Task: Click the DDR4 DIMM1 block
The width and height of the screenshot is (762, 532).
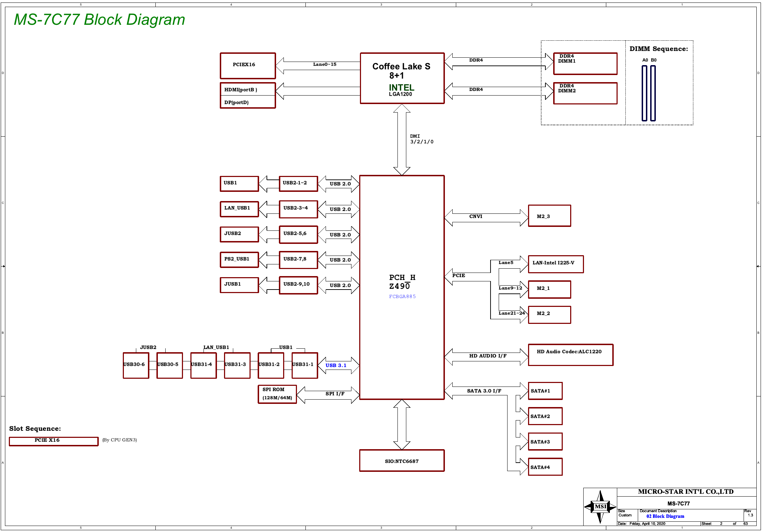Action: (585, 64)
